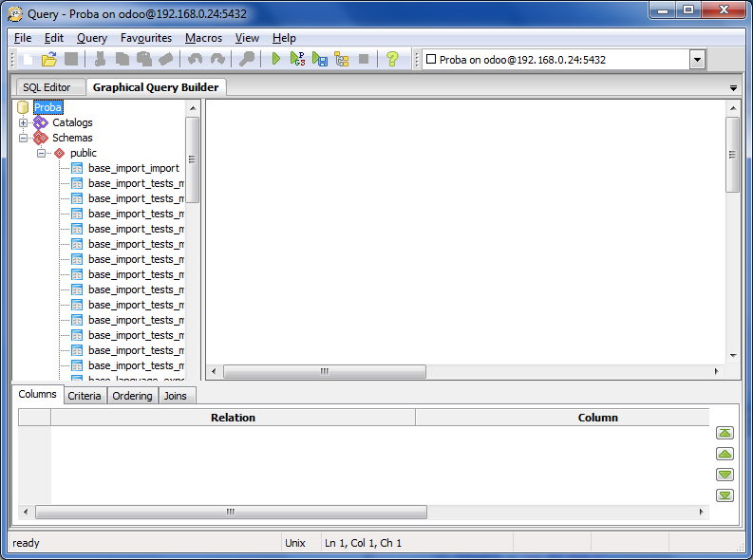Open the File menu

coord(23,38)
